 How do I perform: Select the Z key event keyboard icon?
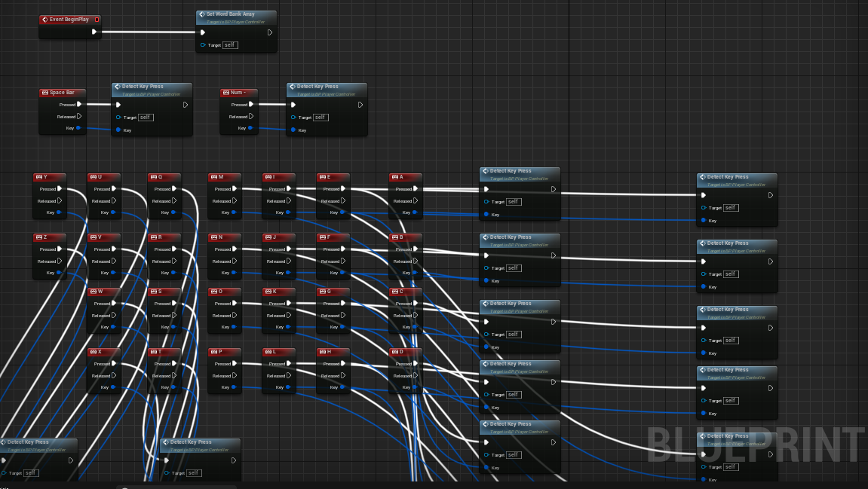(38, 237)
